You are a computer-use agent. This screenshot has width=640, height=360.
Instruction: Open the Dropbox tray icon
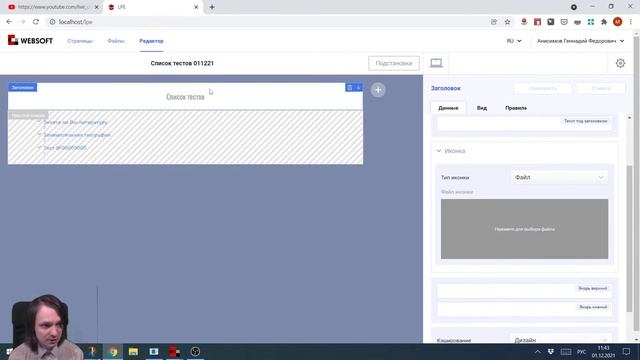click(x=551, y=351)
